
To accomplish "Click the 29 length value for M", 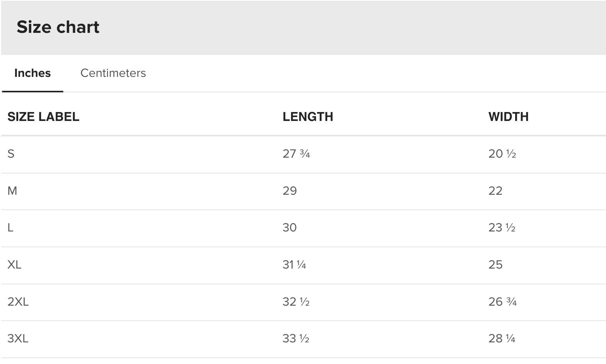I will 289,191.
